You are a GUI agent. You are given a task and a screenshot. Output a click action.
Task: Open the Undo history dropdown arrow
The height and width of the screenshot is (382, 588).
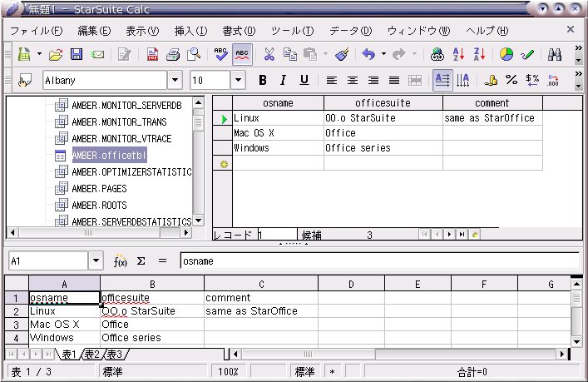[383, 54]
